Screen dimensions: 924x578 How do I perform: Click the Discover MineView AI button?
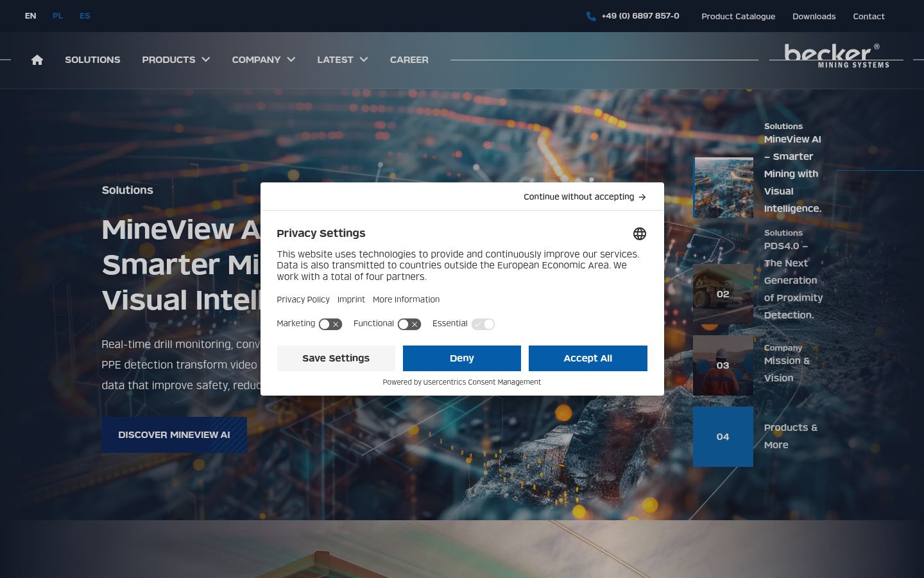[x=174, y=435]
